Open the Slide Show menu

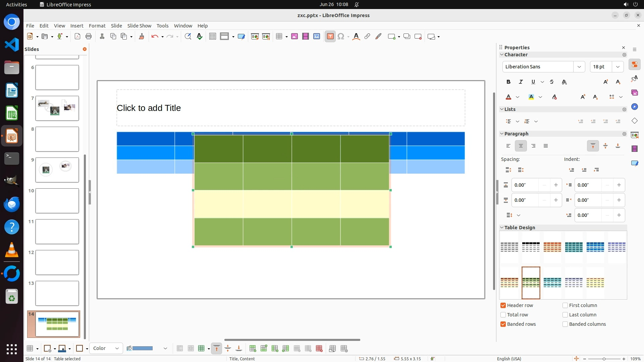click(139, 26)
